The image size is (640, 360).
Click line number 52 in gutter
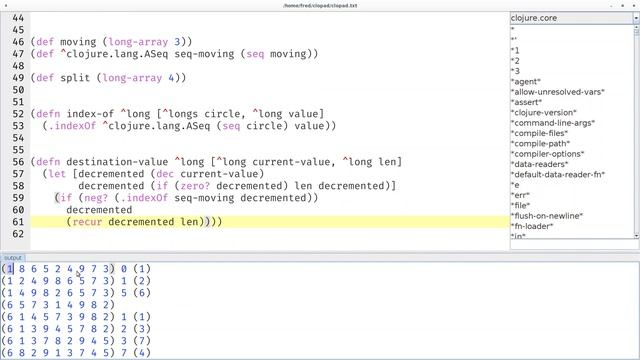pyautogui.click(x=18, y=114)
